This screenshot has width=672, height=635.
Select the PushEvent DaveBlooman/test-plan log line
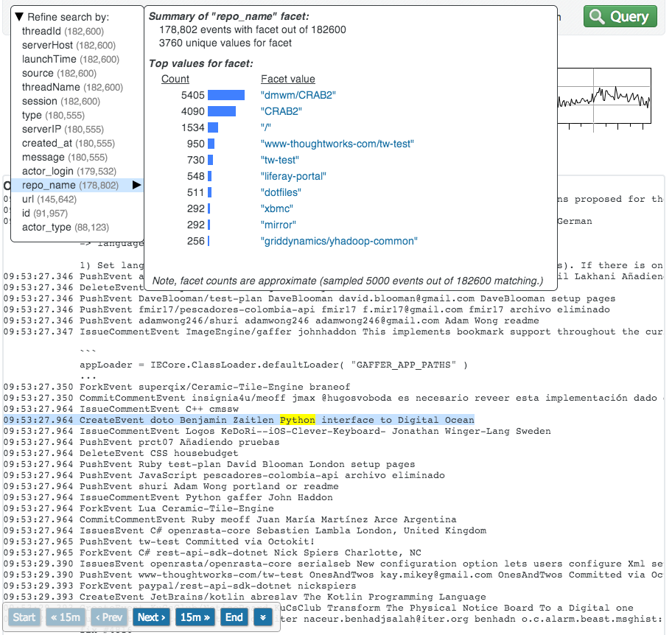[309, 298]
